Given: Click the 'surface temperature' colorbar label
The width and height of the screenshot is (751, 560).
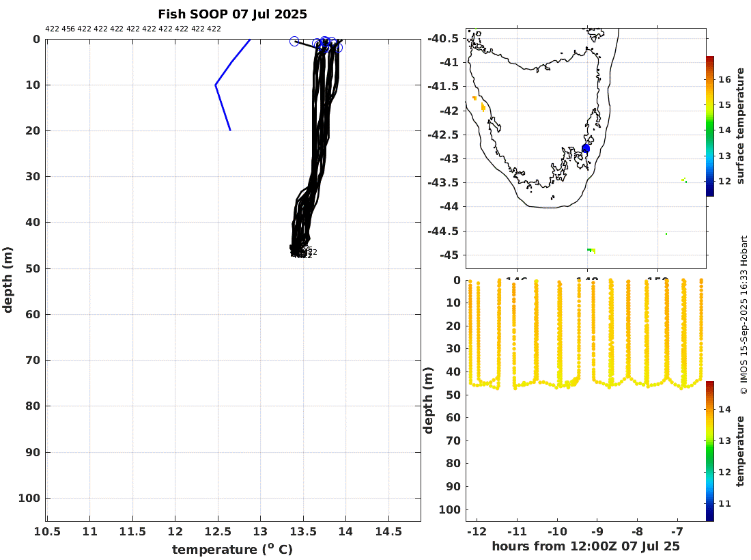Looking at the screenshot, I should tap(741, 126).
